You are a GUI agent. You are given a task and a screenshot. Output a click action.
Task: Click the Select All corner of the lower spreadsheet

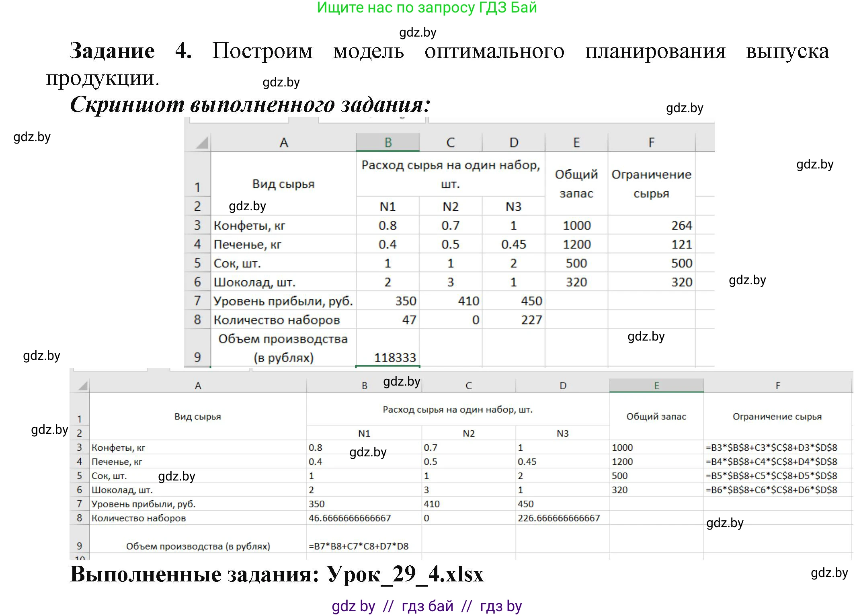pyautogui.click(x=82, y=385)
